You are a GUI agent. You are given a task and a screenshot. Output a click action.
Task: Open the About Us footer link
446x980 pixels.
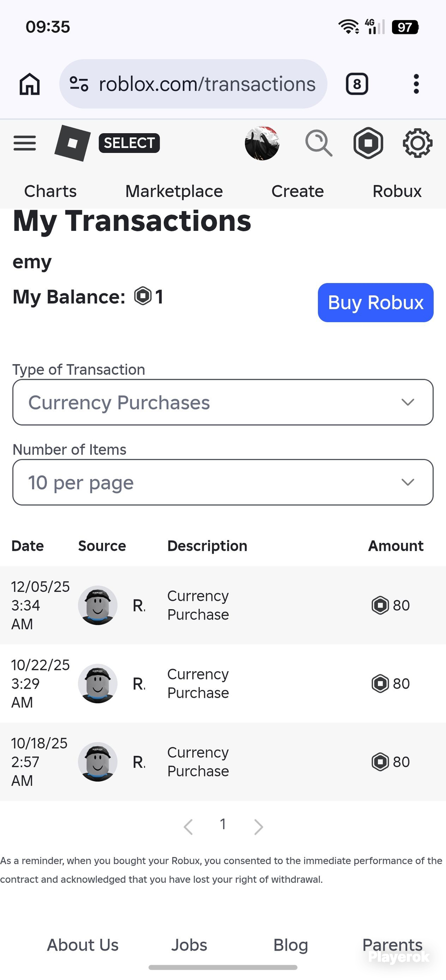pyautogui.click(x=83, y=945)
